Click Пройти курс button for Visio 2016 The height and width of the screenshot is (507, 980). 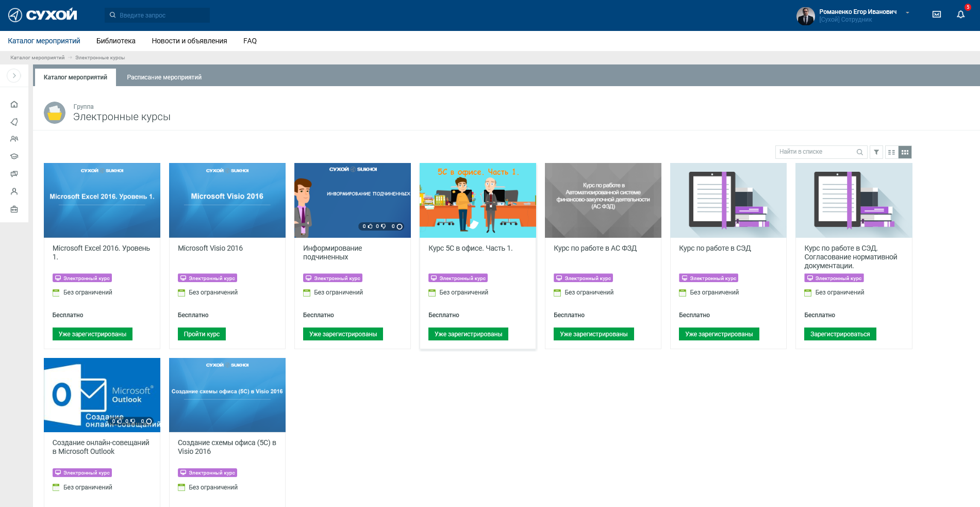click(202, 334)
